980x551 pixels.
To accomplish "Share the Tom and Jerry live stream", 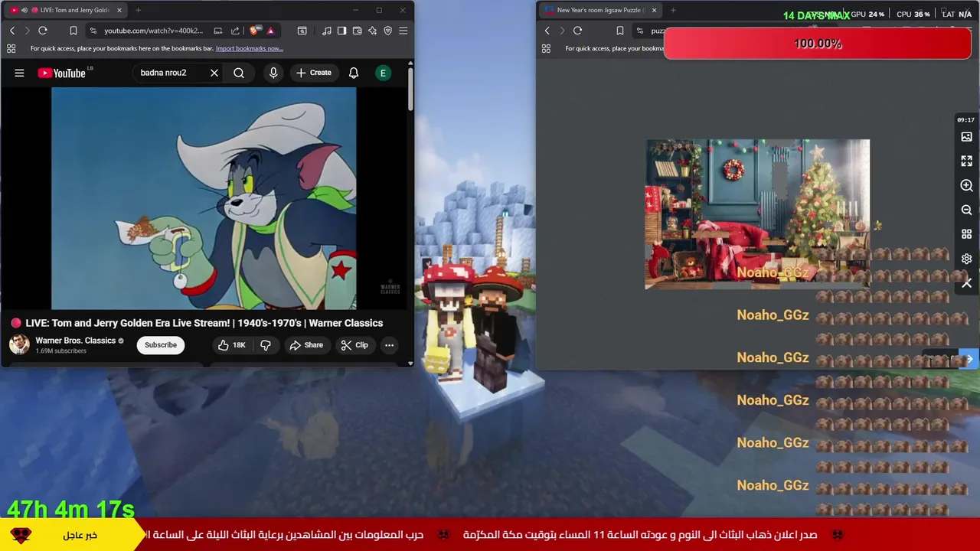I will (306, 345).
